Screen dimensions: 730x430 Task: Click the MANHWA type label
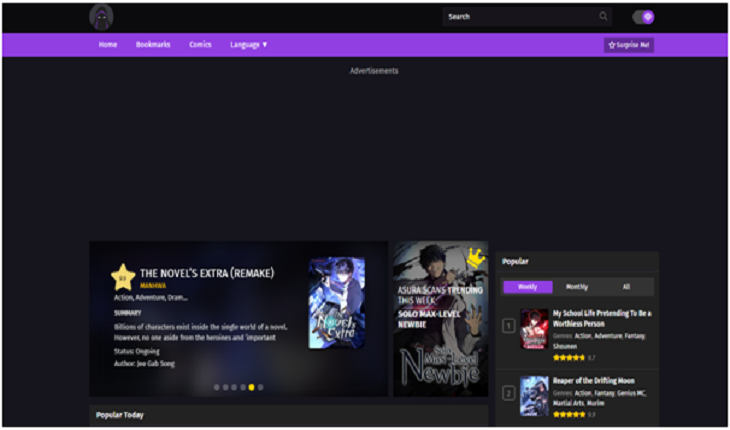coord(153,286)
